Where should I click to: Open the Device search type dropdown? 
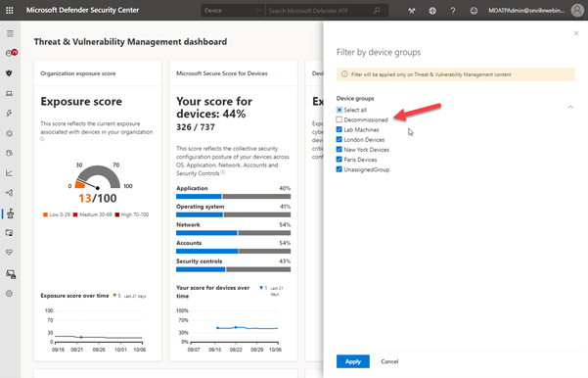[x=233, y=11]
